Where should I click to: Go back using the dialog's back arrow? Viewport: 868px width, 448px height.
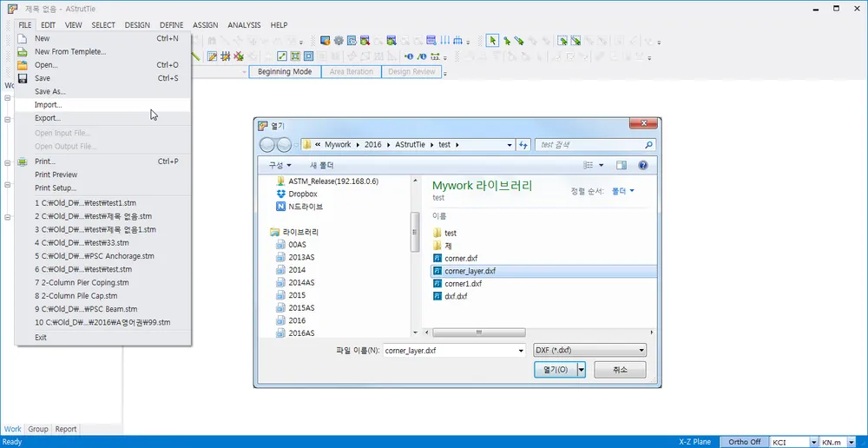267,144
